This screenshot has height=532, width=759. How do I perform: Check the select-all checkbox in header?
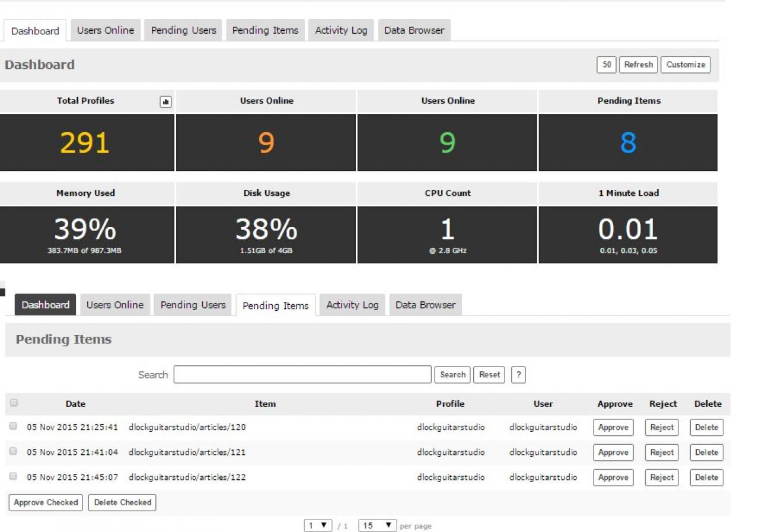click(x=14, y=403)
